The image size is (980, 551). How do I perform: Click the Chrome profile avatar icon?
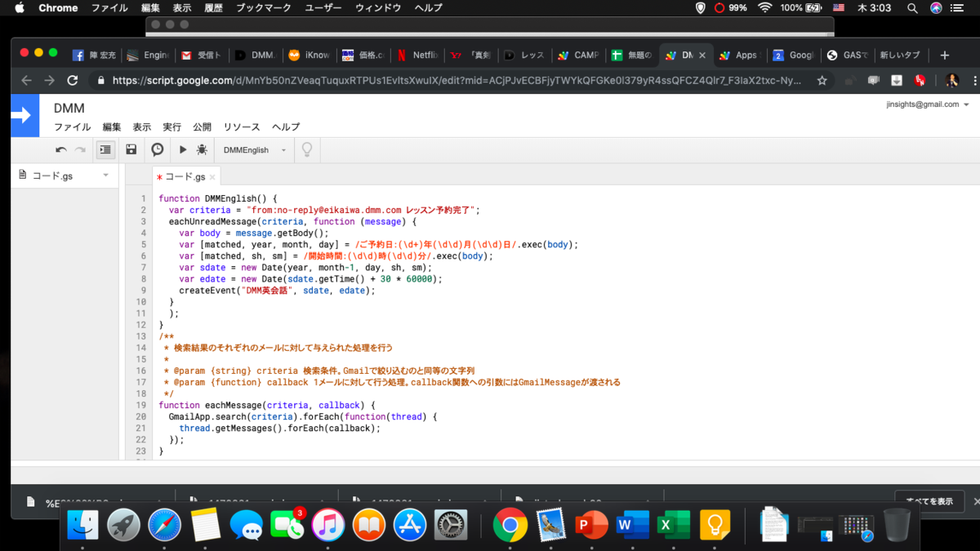coord(951,80)
